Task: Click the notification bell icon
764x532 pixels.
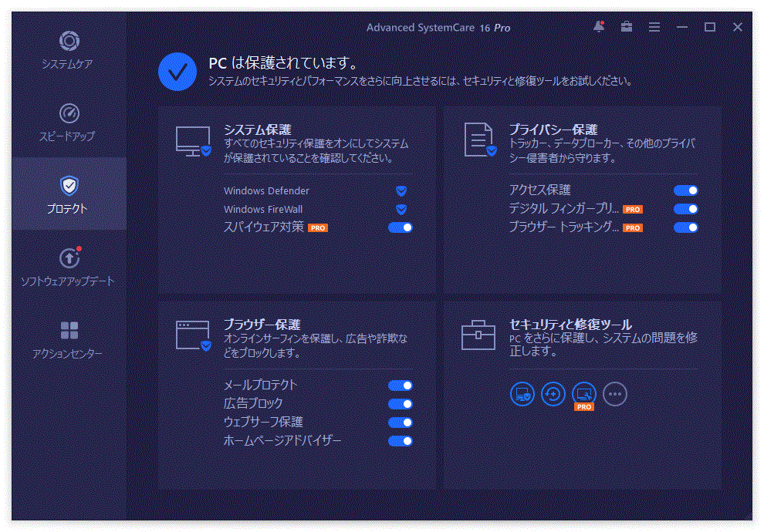Action: point(599,27)
